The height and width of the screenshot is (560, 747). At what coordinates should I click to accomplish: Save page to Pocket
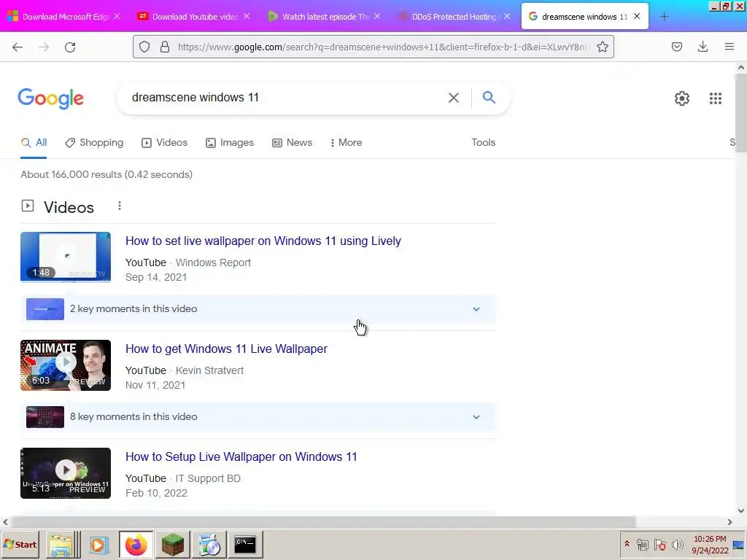click(x=676, y=47)
